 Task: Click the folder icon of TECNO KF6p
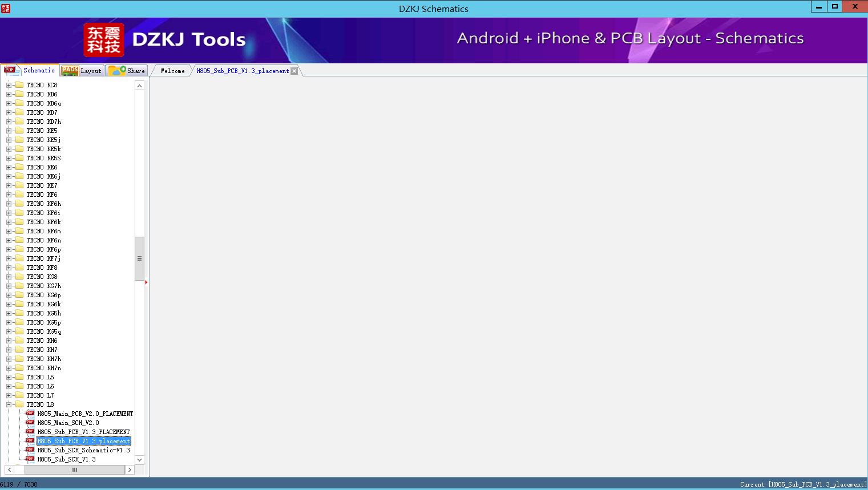19,249
